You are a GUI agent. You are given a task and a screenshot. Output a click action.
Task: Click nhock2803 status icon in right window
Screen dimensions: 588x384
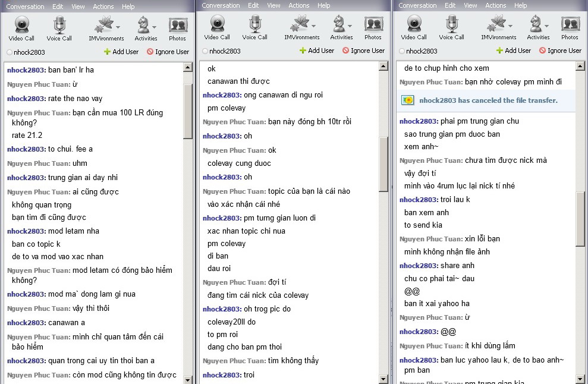click(x=402, y=51)
